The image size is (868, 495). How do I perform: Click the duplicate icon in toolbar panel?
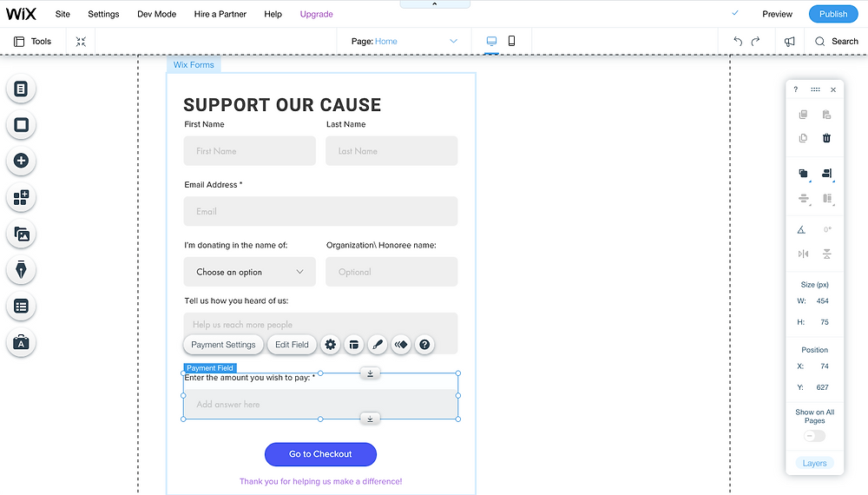[x=803, y=138]
